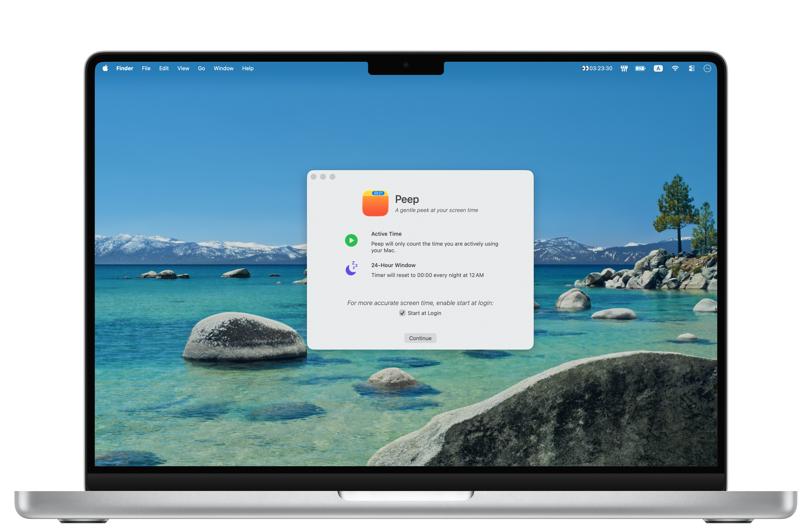This screenshot has width=812, height=528.
Task: Open the Peep timer menu bar item
Action: click(x=597, y=68)
